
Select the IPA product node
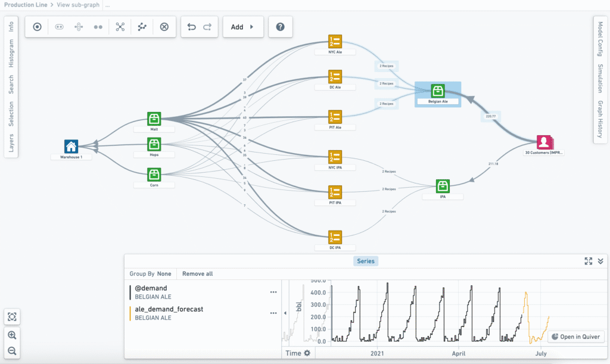(443, 186)
